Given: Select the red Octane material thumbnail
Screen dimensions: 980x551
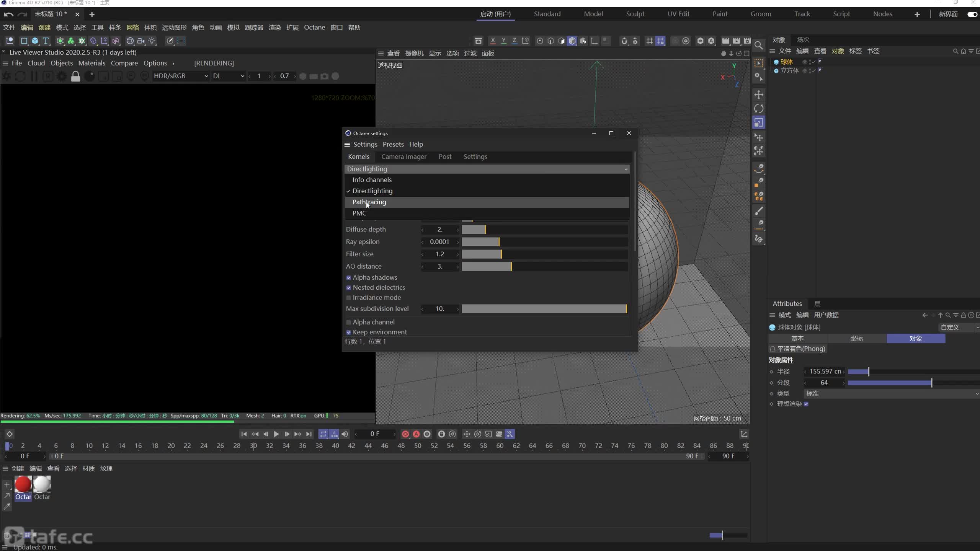Looking at the screenshot, I should [x=23, y=484].
